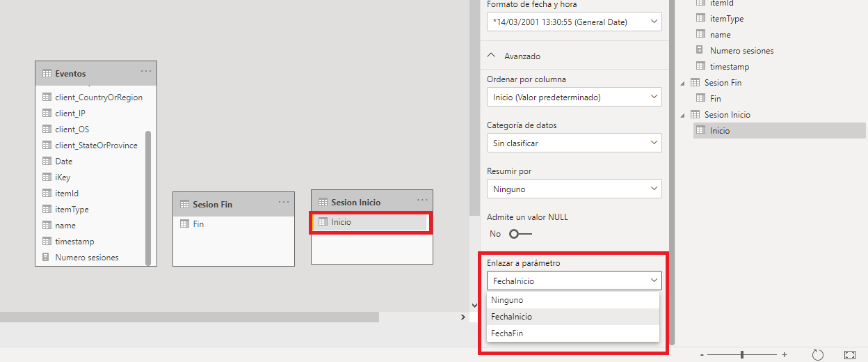Close the 'Enlazar a parámetro' dropdown showing FechaInicio
The height and width of the screenshot is (362, 868).
click(574, 281)
